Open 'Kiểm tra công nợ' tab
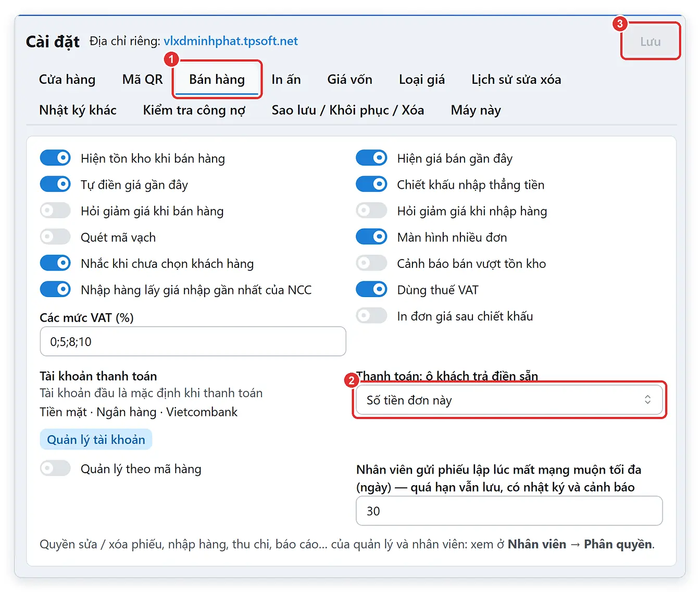The height and width of the screenshot is (592, 700). (194, 110)
